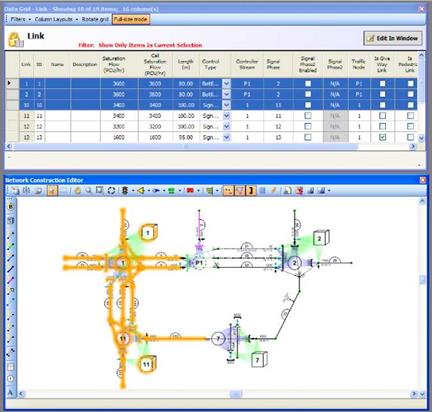The image size is (432, 412).
Task: Click the circular arrows refresh icon
Action: tap(111, 191)
